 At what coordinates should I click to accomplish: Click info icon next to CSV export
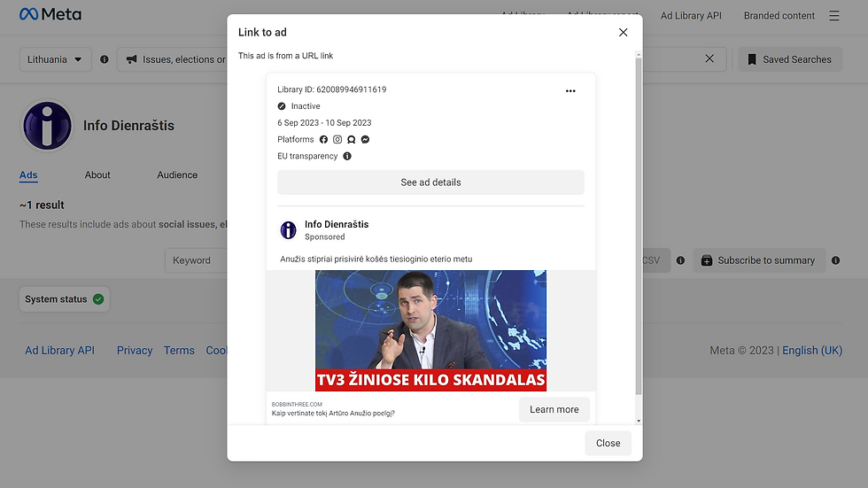tap(680, 260)
